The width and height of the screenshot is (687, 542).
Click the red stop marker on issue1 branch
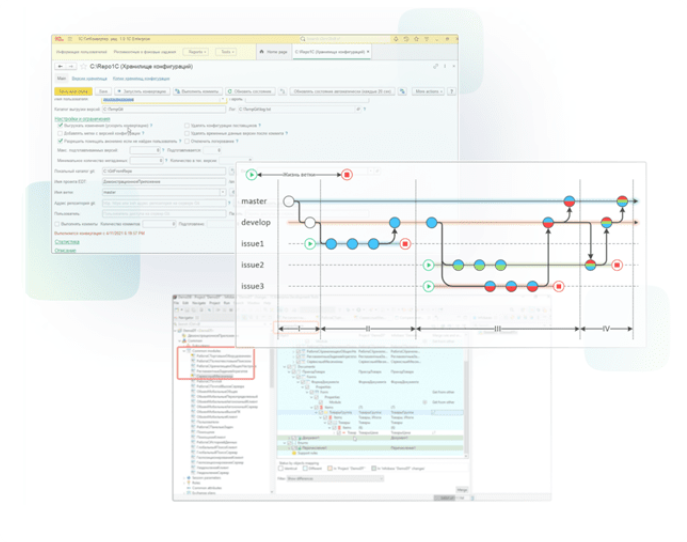pyautogui.click(x=405, y=243)
